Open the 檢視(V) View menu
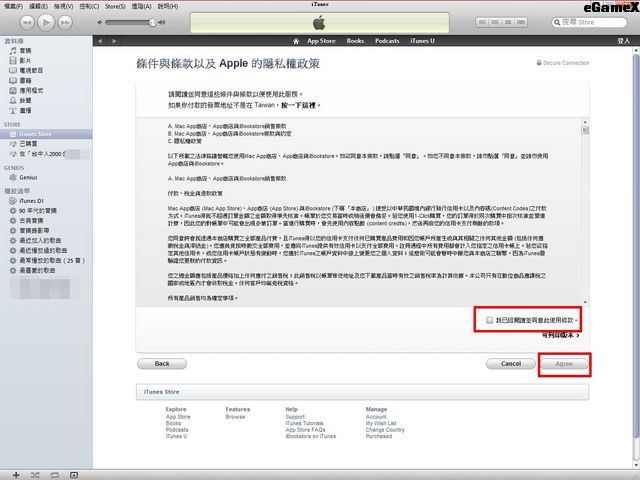 [63, 7]
